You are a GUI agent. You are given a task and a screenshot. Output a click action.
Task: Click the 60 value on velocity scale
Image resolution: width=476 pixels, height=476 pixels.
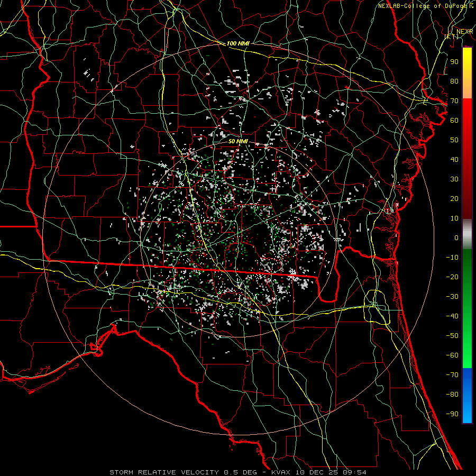[x=454, y=120]
